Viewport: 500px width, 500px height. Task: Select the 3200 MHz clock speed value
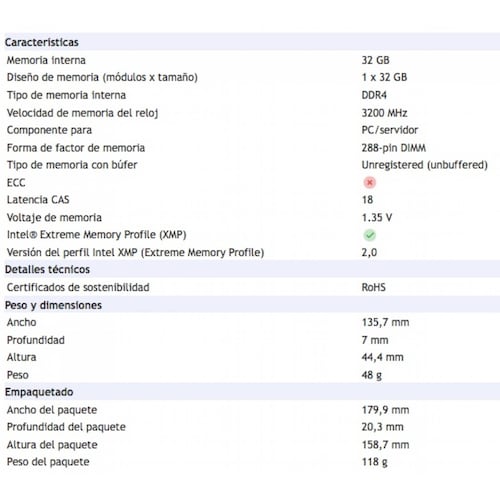tap(385, 113)
